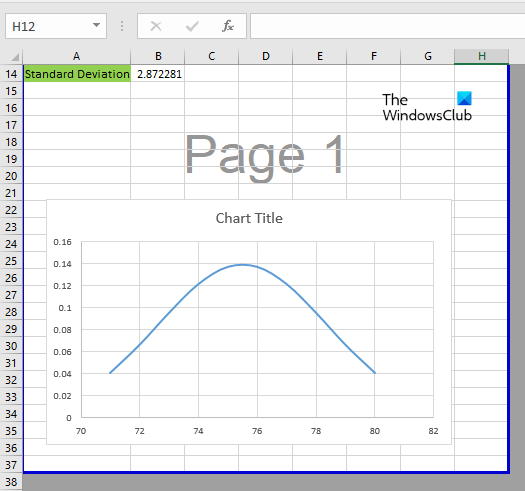This screenshot has width=525, height=491.
Task: Select row 32 header
Action: 11,380
